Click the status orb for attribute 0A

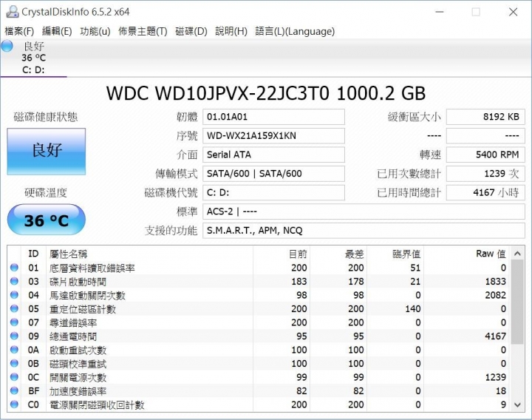click(x=14, y=350)
